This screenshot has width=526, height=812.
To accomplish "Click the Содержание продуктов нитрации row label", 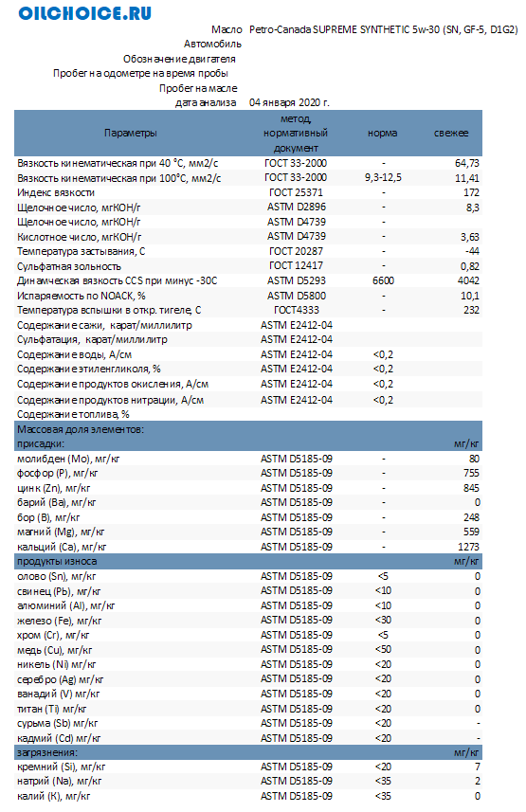I will [110, 400].
